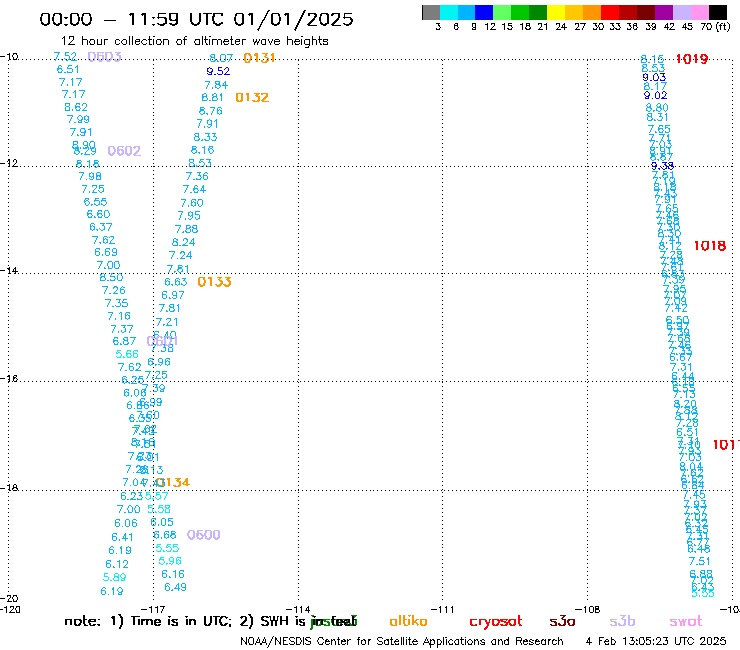Viewport: 740px width, 650px height.
Task: Click the orange pass label 0132
Action: (252, 98)
